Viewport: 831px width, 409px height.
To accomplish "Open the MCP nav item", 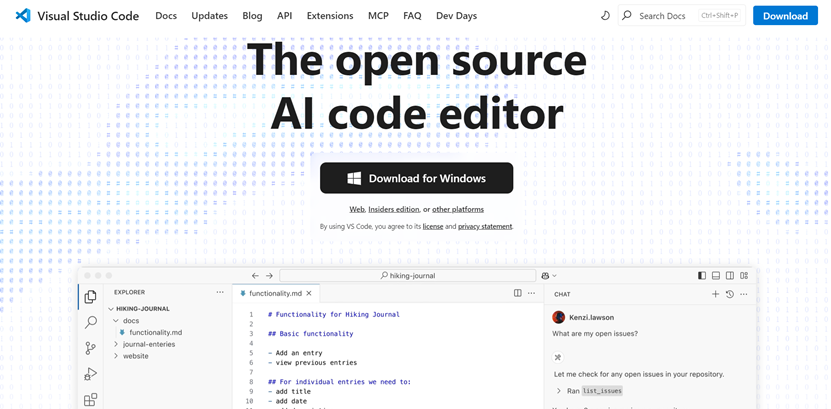I will click(378, 16).
